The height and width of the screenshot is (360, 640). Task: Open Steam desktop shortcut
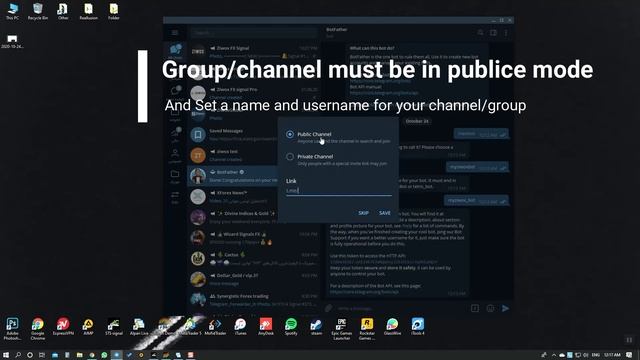pos(316,327)
